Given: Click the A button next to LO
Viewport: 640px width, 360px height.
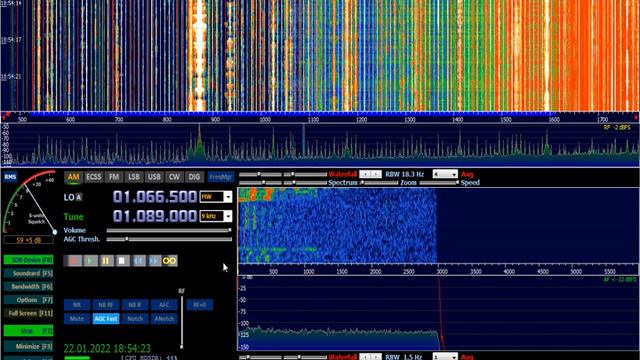Looking at the screenshot, I should (x=79, y=198).
